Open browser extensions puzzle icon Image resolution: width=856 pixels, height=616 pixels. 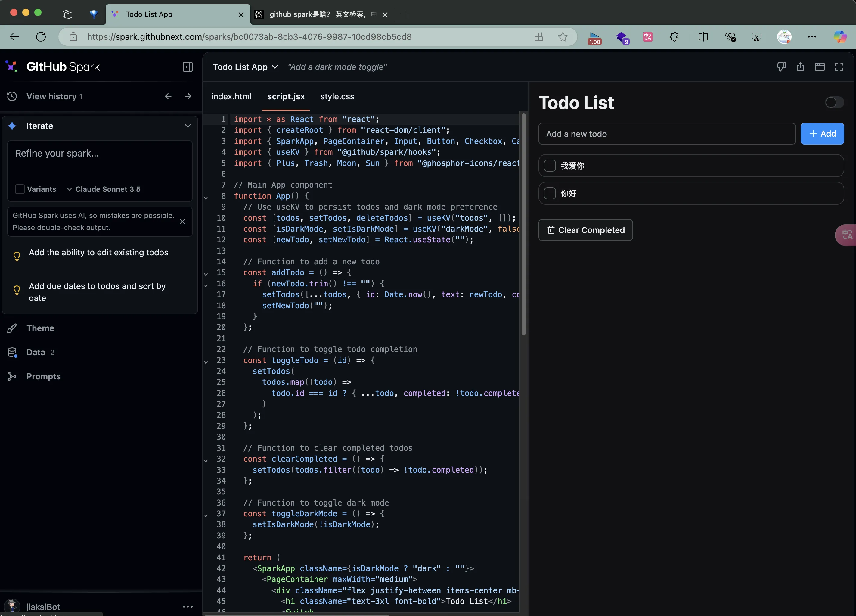point(674,37)
